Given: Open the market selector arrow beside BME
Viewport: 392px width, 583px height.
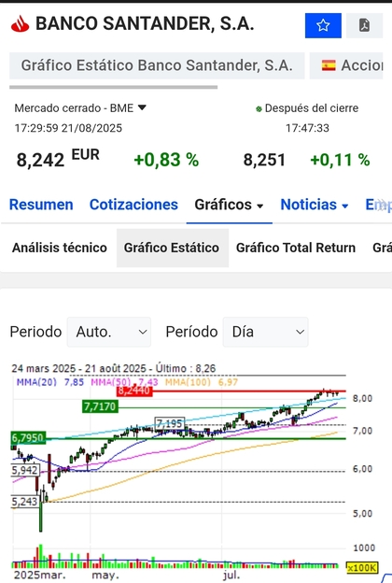Looking at the screenshot, I should [142, 107].
